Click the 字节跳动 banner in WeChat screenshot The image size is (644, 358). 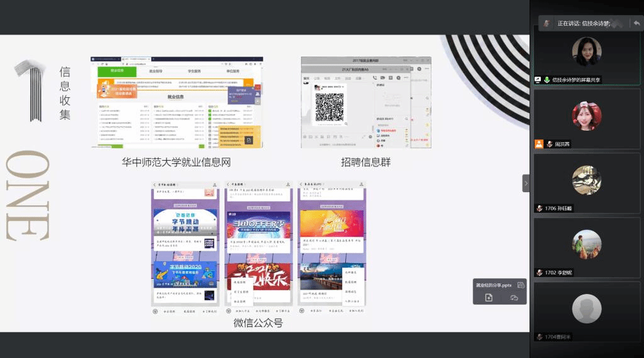[185, 220]
